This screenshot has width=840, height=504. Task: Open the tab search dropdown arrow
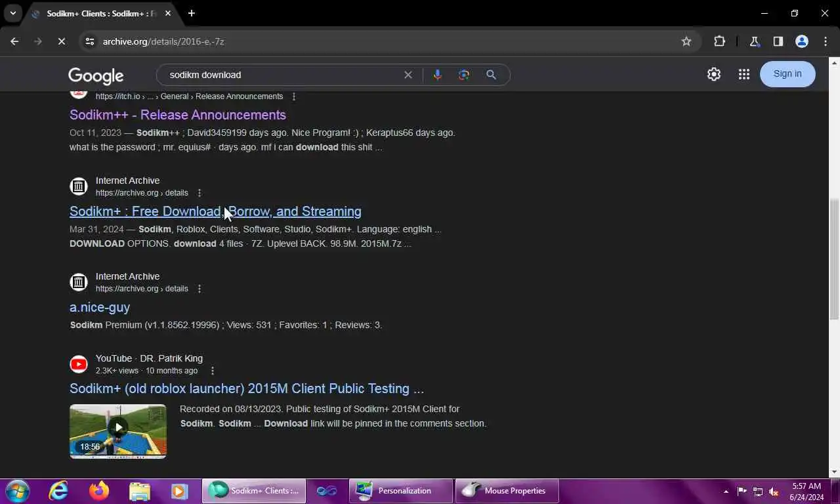click(x=12, y=13)
